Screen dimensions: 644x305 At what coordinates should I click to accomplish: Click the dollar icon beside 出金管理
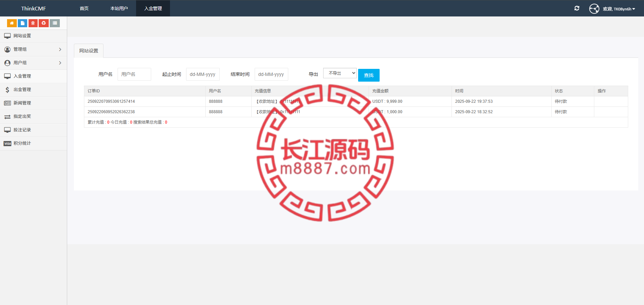click(7, 90)
